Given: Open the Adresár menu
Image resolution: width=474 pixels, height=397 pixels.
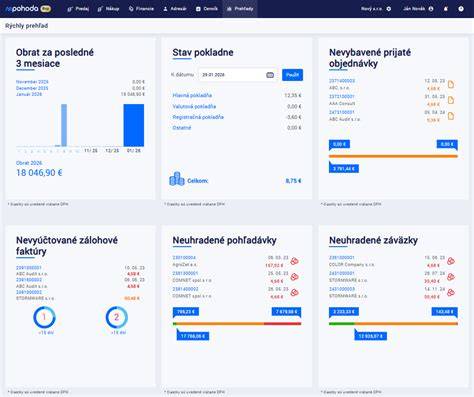Looking at the screenshot, I should (x=175, y=9).
